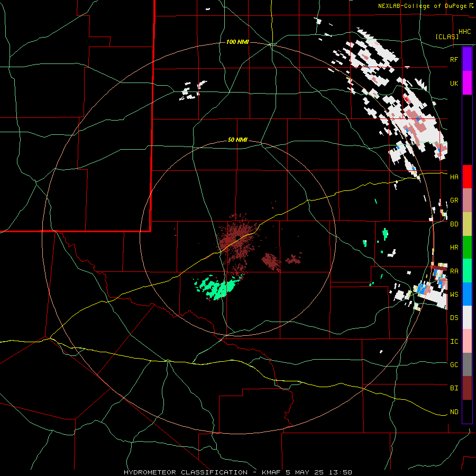Viewport: 476px width, 476px height.
Task: Click the black radar site dot at center
Action: [237, 237]
